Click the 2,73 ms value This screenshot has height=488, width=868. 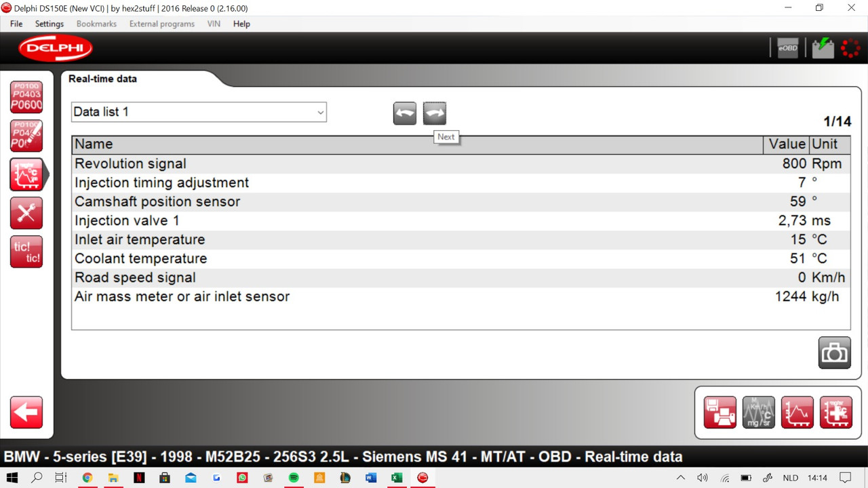pyautogui.click(x=804, y=220)
